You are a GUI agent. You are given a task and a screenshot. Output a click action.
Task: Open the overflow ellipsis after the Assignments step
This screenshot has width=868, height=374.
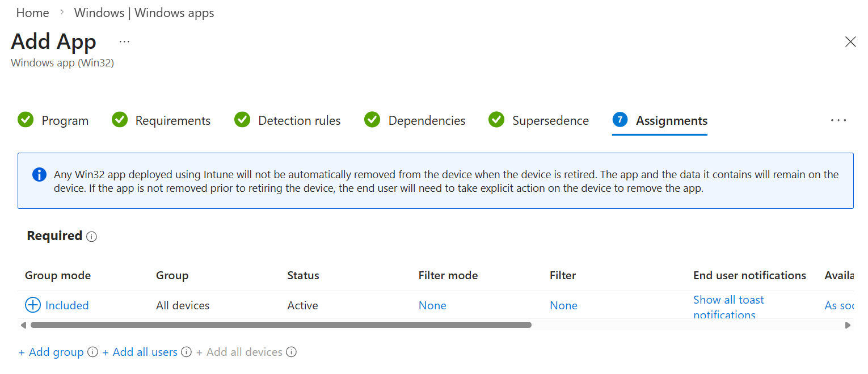[838, 120]
